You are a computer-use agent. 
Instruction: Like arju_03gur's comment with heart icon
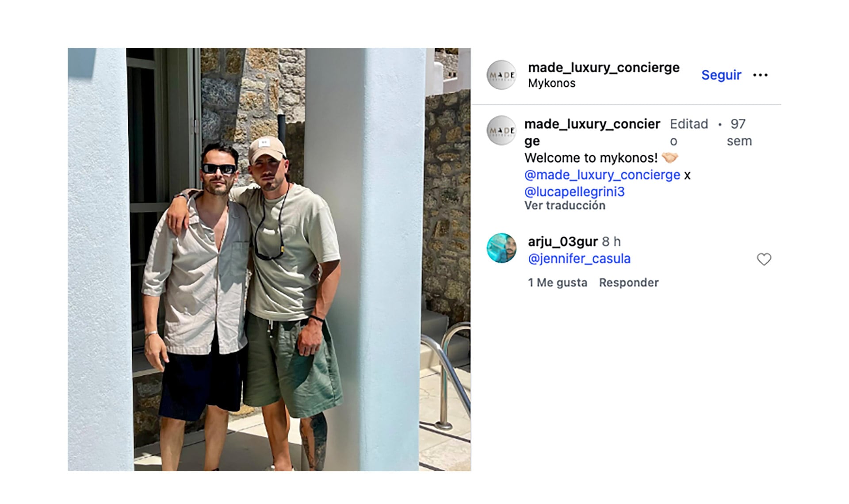tap(764, 259)
